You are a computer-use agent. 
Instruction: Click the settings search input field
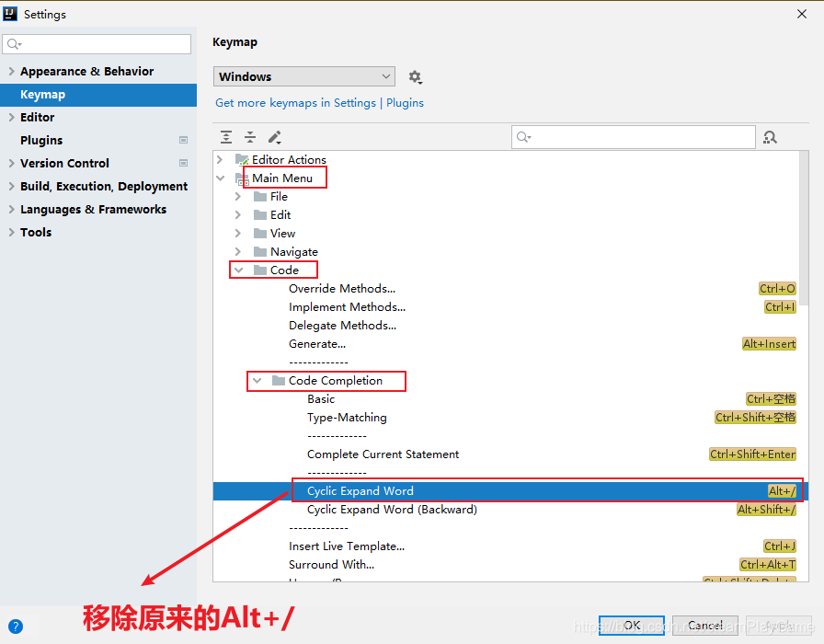click(x=97, y=44)
